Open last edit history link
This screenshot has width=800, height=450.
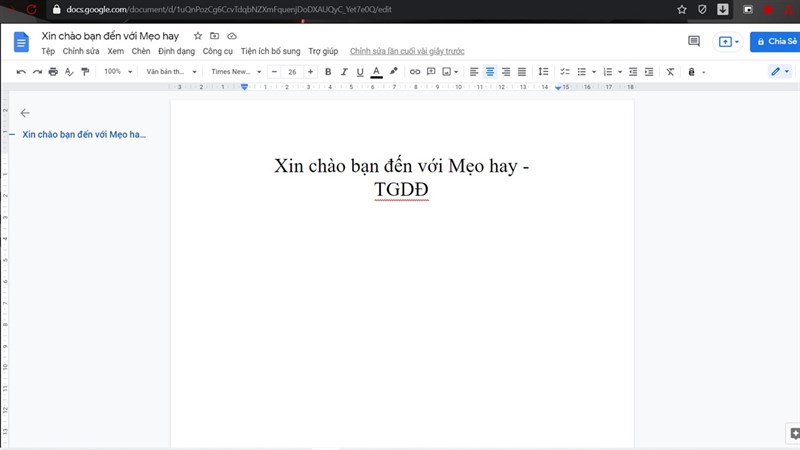407,51
